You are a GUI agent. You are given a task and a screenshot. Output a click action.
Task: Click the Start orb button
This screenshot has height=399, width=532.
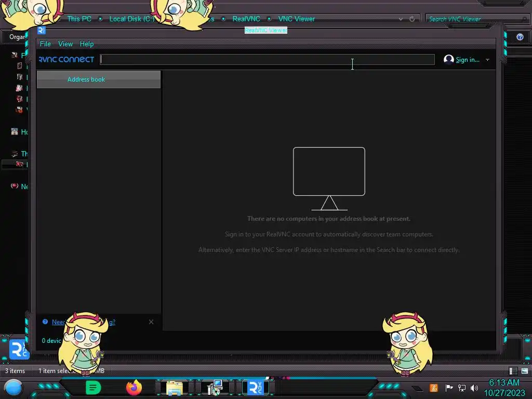pyautogui.click(x=13, y=388)
